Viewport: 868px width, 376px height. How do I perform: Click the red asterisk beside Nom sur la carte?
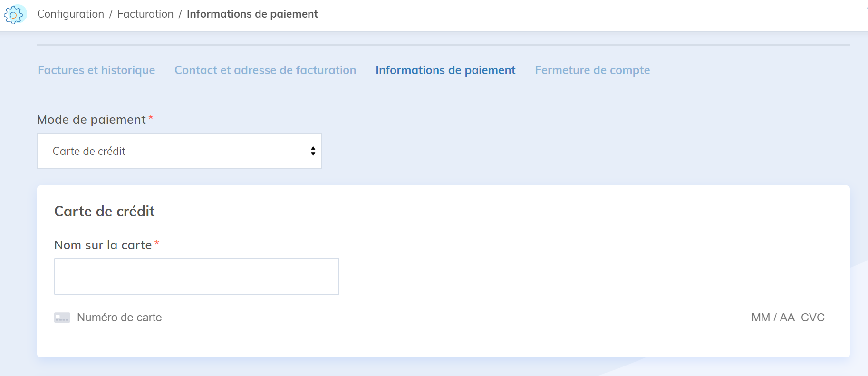[x=157, y=243]
